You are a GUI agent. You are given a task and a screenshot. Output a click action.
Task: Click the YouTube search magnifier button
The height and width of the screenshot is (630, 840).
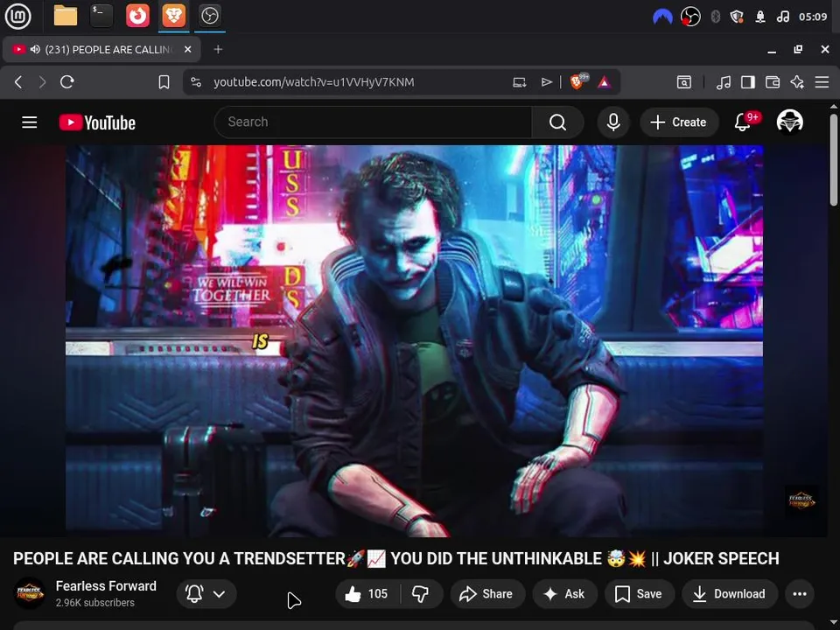pos(557,122)
